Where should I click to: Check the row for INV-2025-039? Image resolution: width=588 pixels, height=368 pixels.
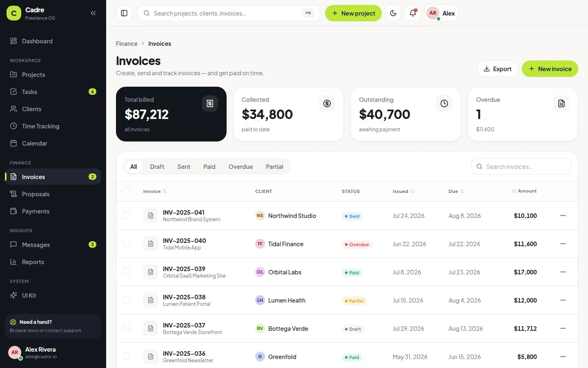point(127,272)
